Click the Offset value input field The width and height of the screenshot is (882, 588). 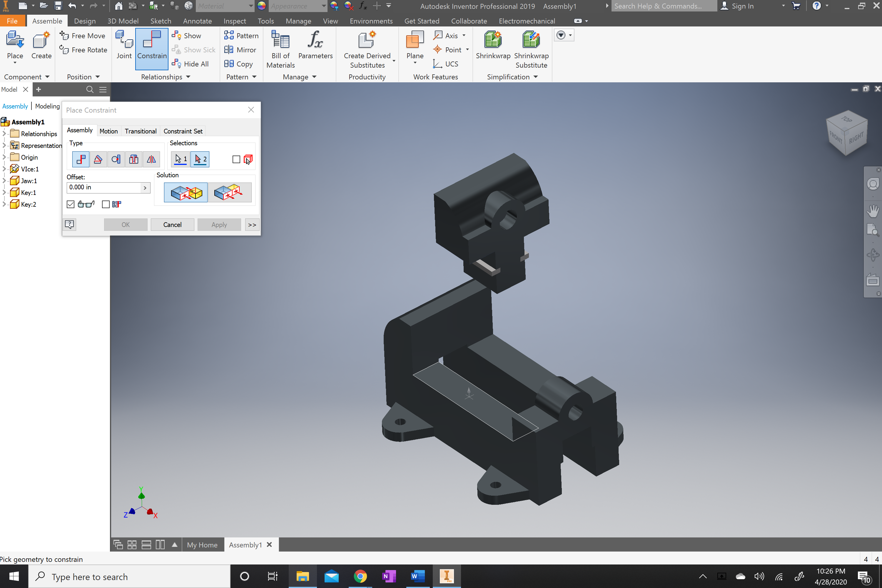103,188
